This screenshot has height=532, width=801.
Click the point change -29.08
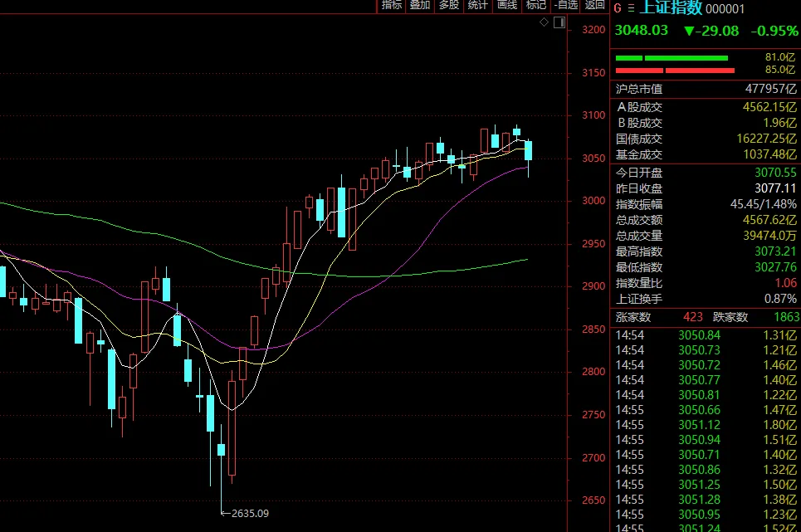pos(716,32)
